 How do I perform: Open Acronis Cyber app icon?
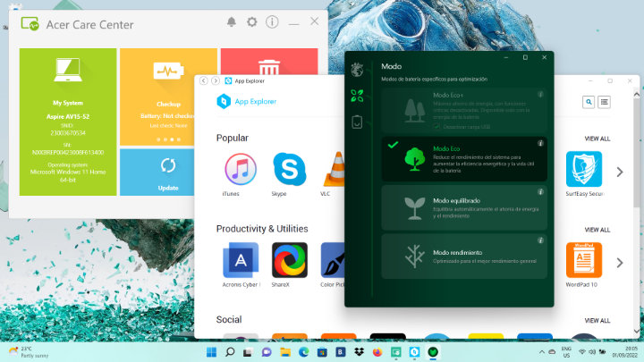[241, 260]
